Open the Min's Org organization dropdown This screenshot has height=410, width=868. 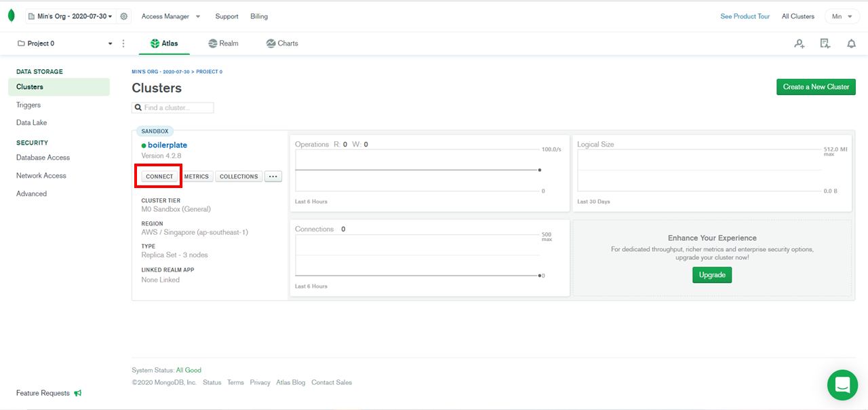71,16
